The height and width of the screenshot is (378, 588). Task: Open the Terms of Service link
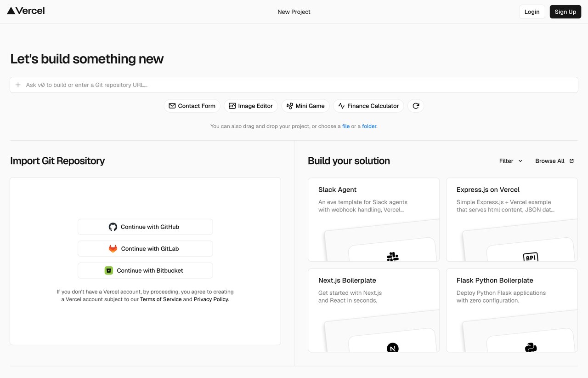tap(161, 299)
